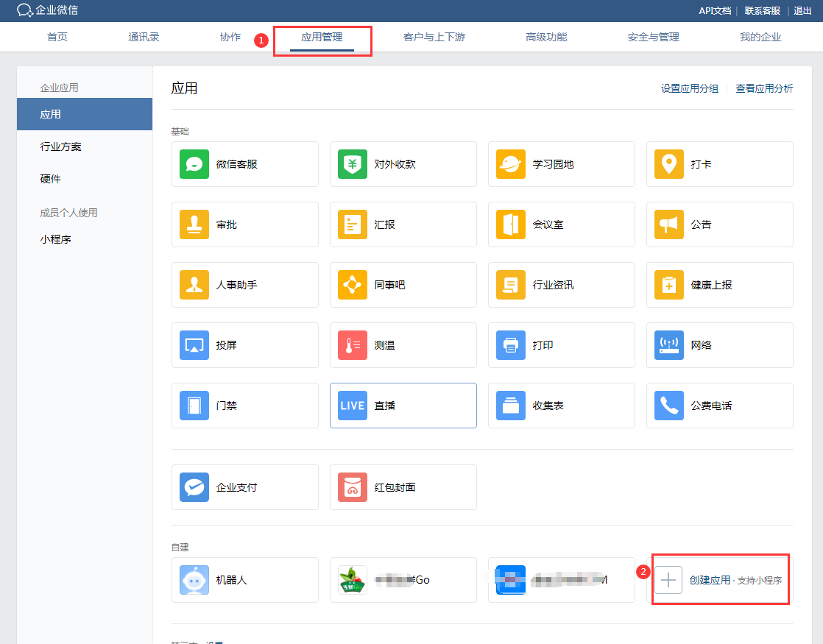Click the 设置应用分组 link
The width and height of the screenshot is (823, 644).
pos(690,88)
